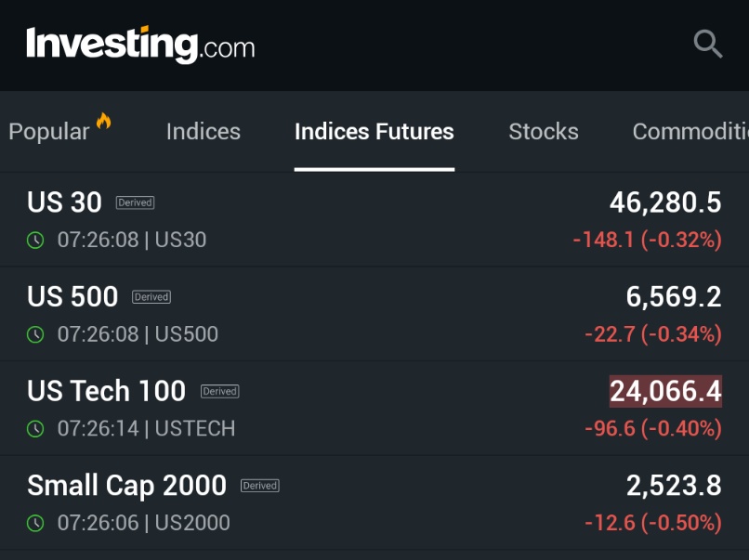The image size is (749, 560).
Task: Open the search magnifier icon
Action: click(x=707, y=44)
